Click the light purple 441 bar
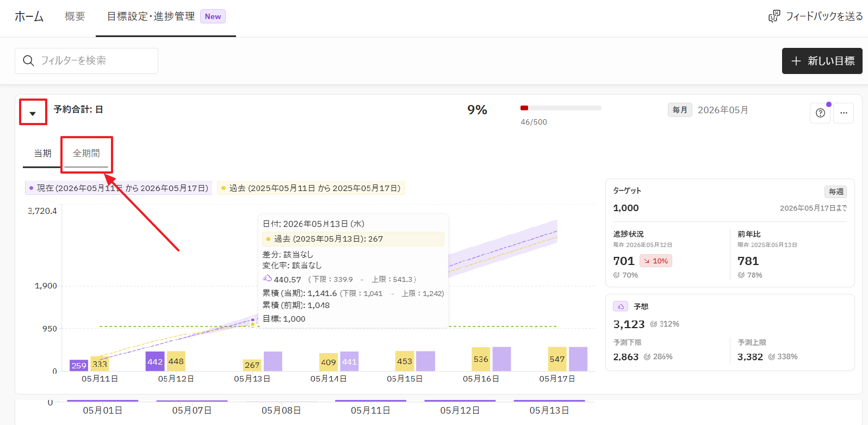 click(x=349, y=361)
